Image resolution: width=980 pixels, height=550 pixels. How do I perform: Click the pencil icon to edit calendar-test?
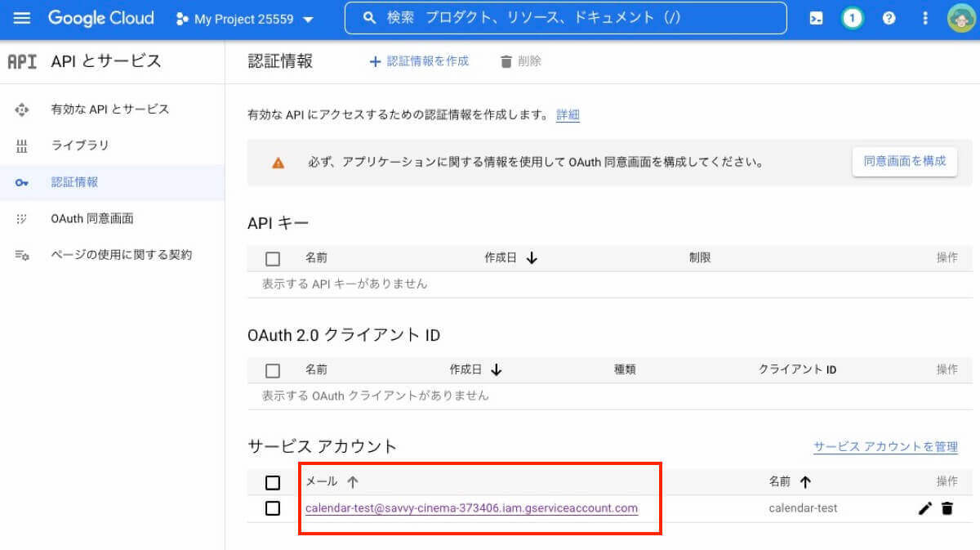[925, 508]
